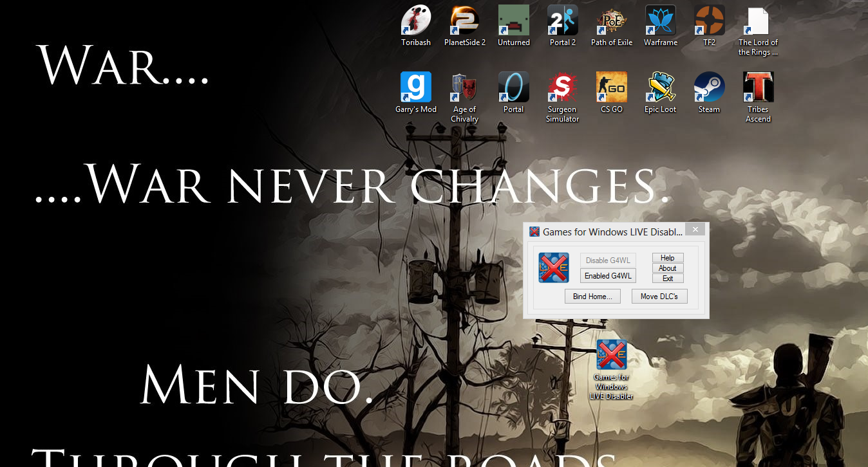Click the Steam desktop icon
This screenshot has width=868, height=467.
[710, 93]
